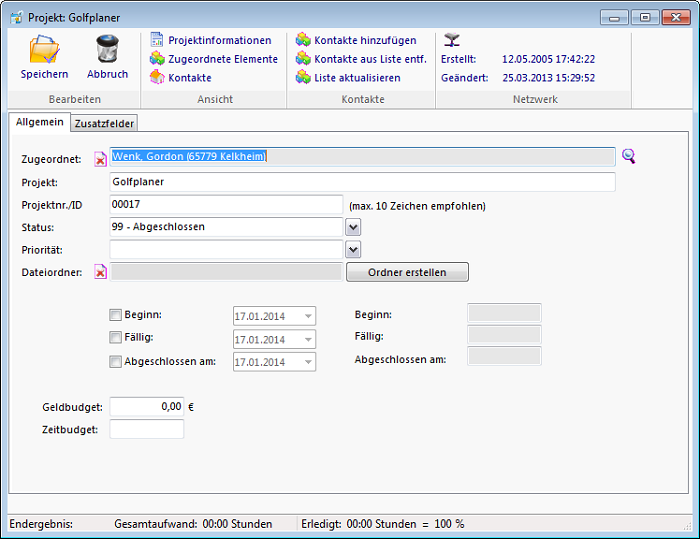The image size is (700, 539).
Task: Switch to the Allgemein tab
Action: point(39,122)
